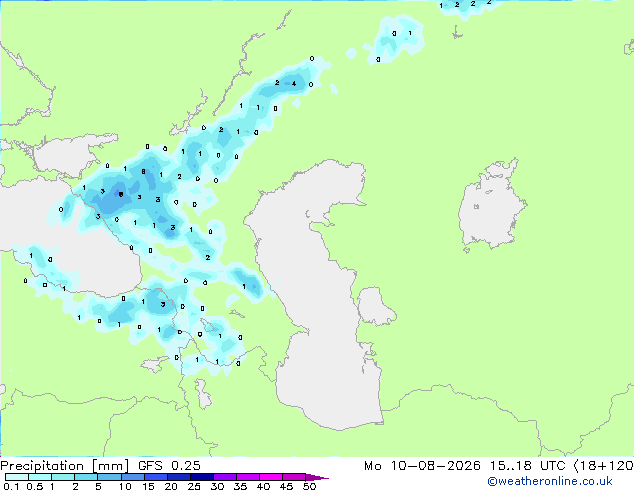
Task: Click the legend label "25"
Action: point(194,486)
